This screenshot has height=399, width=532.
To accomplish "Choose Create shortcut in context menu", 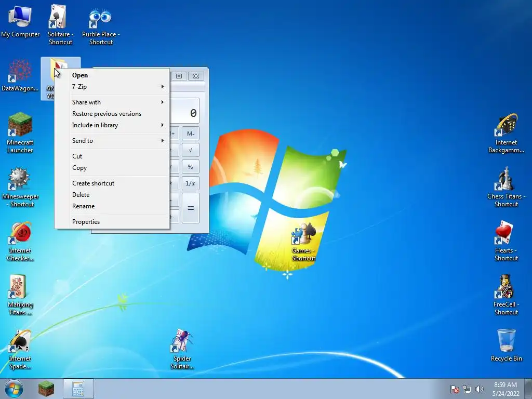I will coord(112,183).
